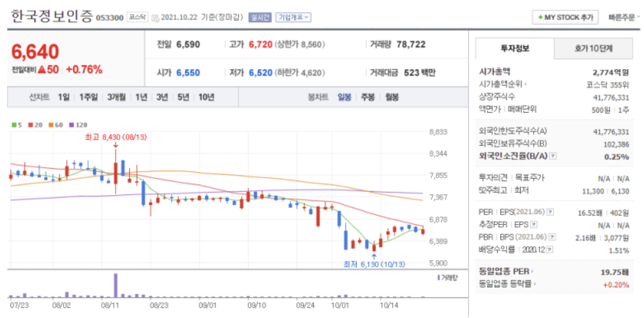Click the 전일 price 6,590
This screenshot has width=644, height=318.
pos(188,45)
